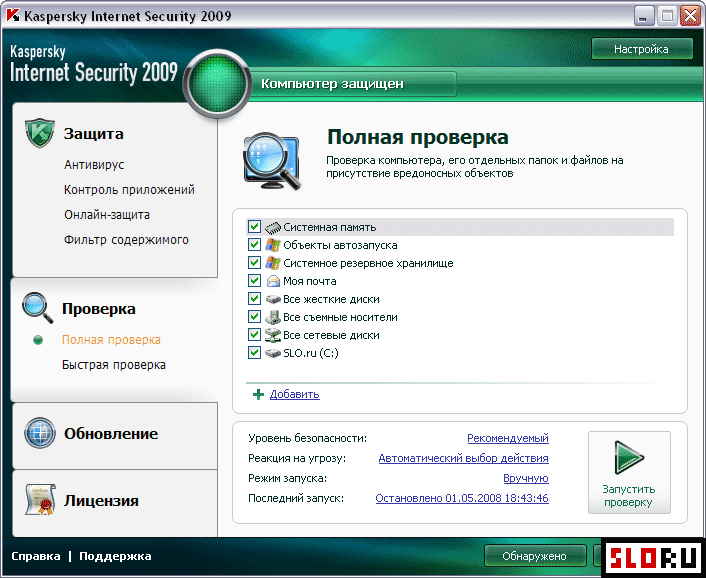Click the Windows flag icon beside Объекты автозапуска
706x578 pixels.
[x=273, y=245]
